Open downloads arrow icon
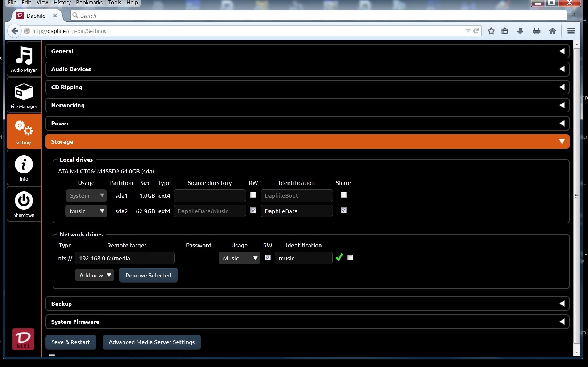The height and width of the screenshot is (367, 588). pos(520,31)
